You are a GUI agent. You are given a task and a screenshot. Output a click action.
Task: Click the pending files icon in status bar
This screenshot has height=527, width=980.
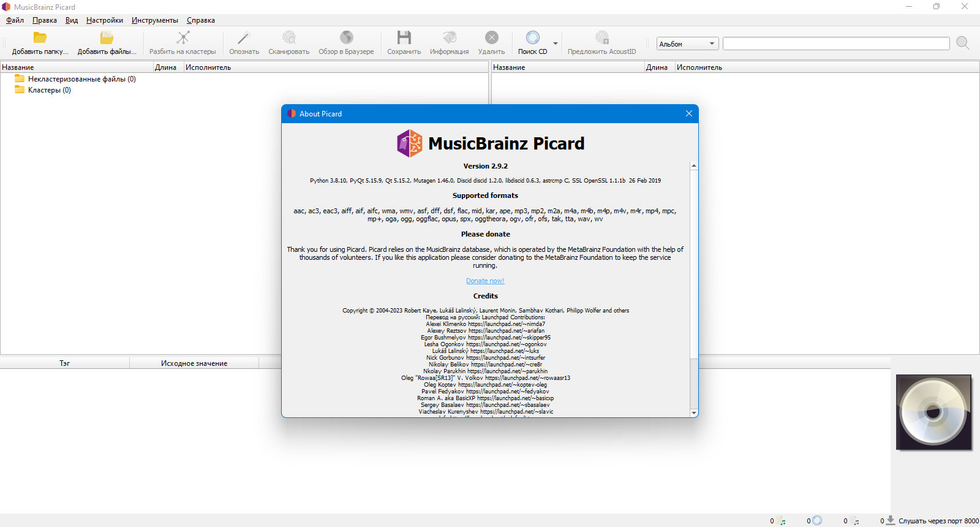point(856,521)
